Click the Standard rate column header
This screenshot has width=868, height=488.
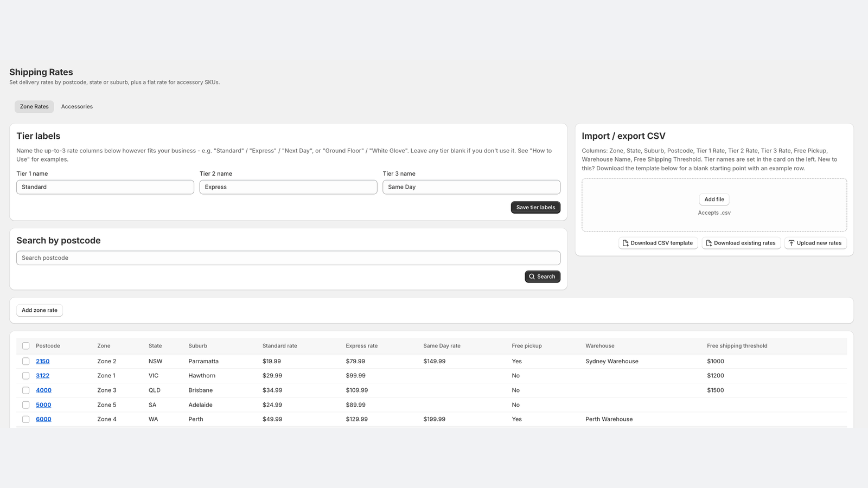(x=279, y=346)
